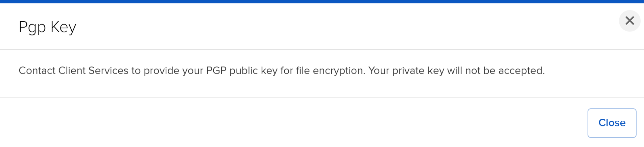
Task: Click the word Pgp in the title
Action: click(x=32, y=28)
